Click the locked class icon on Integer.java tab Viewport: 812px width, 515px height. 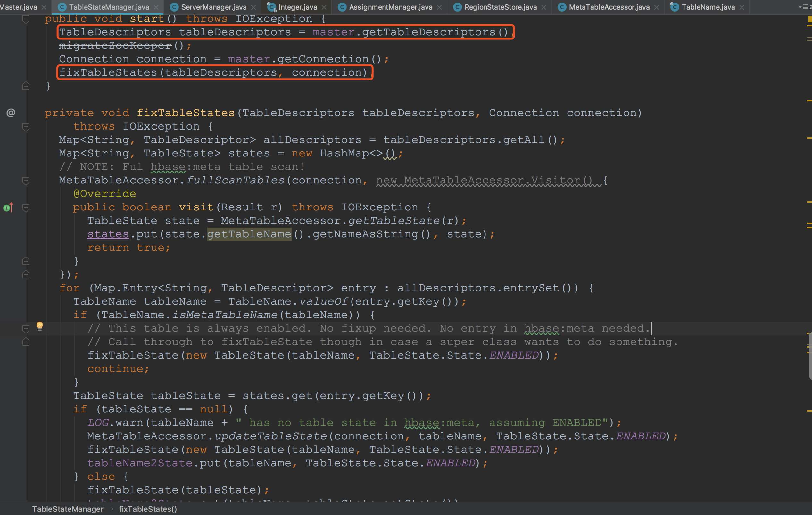click(271, 7)
